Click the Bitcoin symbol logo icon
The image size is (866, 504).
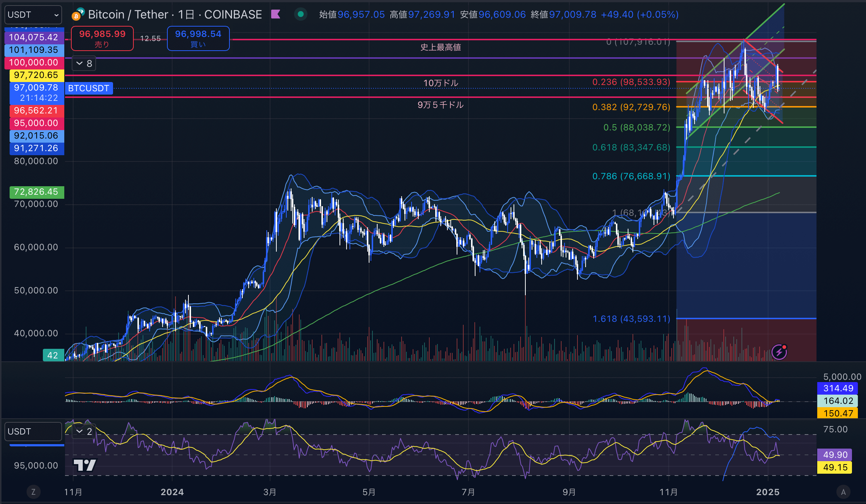pos(78,14)
